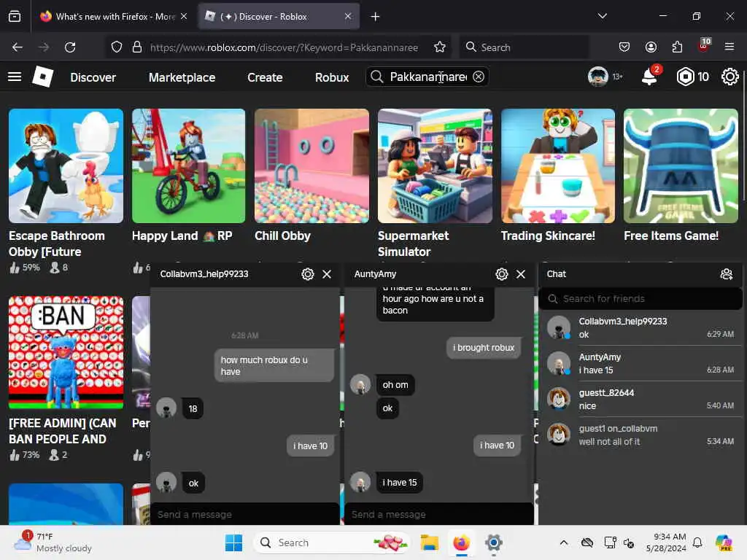Open AuntyAmy conversation in chat list
Screen dimensions: 747x560
(x=640, y=363)
